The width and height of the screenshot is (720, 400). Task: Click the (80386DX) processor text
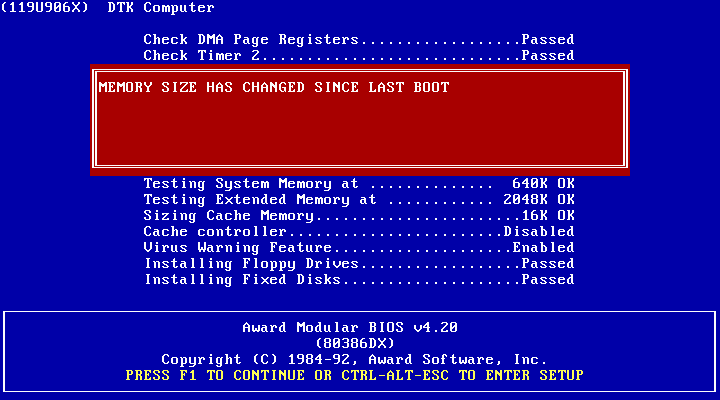coord(355,343)
